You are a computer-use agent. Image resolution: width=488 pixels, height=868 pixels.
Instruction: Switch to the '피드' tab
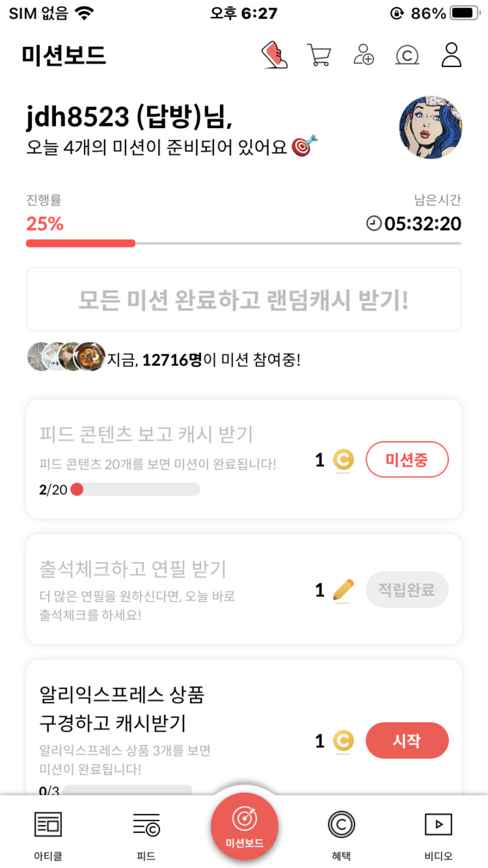pyautogui.click(x=146, y=833)
